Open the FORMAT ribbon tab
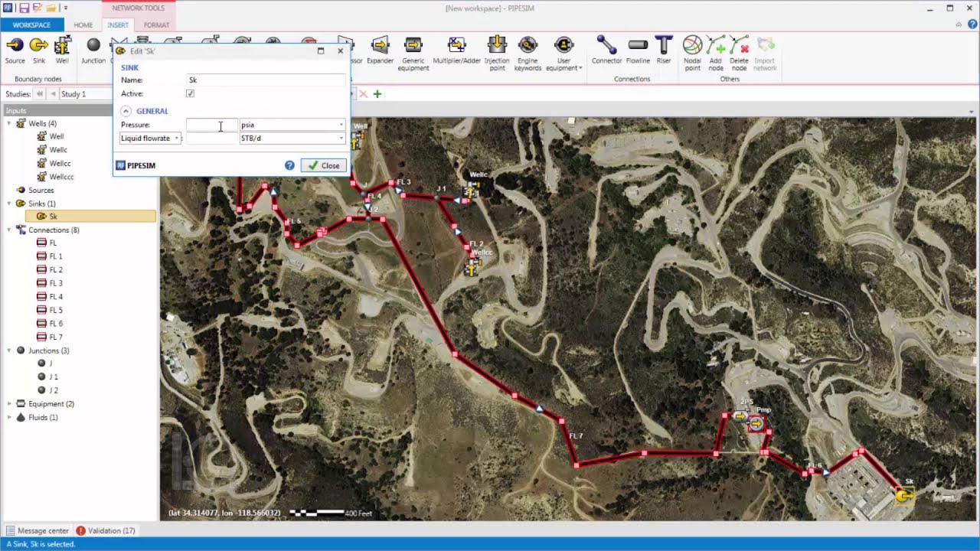 (x=156, y=25)
